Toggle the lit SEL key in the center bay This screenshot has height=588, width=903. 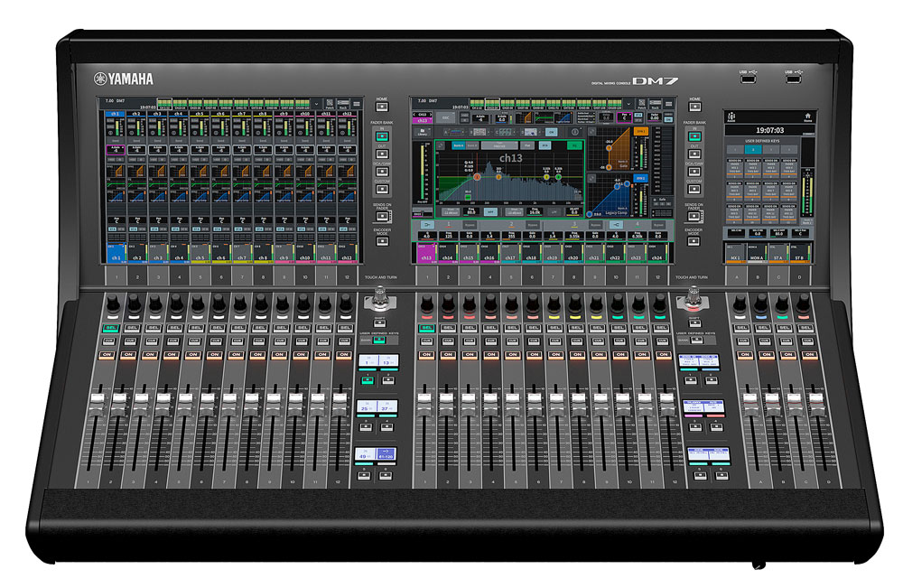click(427, 328)
